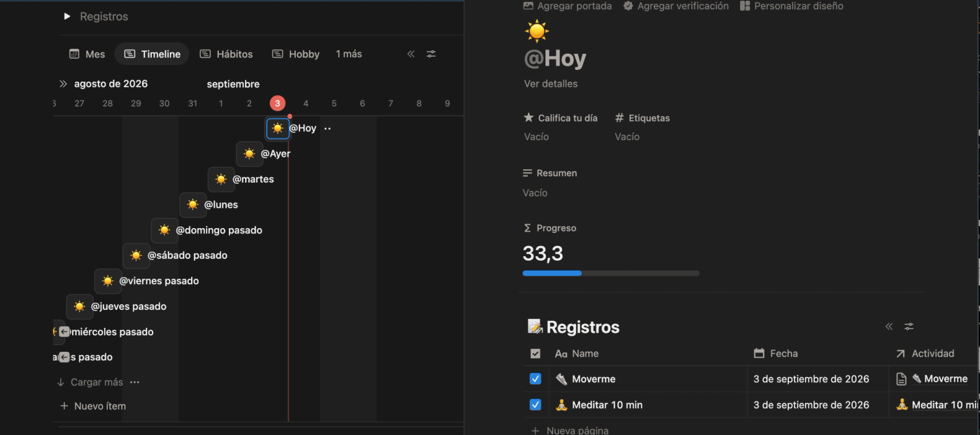Open the Hábitos view tab

[x=226, y=54]
